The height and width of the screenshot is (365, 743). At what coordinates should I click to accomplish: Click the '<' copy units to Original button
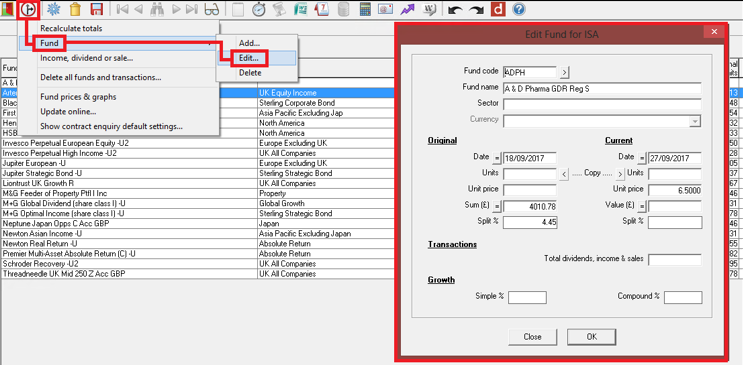pyautogui.click(x=563, y=174)
